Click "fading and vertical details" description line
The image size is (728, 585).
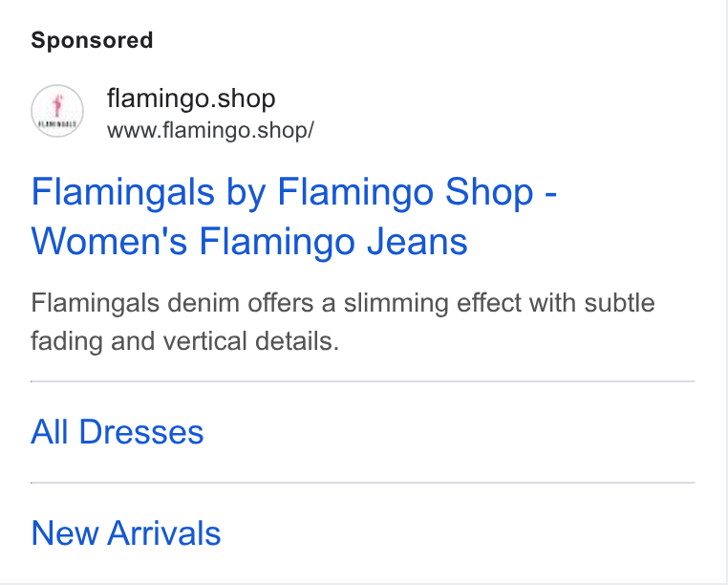click(184, 341)
